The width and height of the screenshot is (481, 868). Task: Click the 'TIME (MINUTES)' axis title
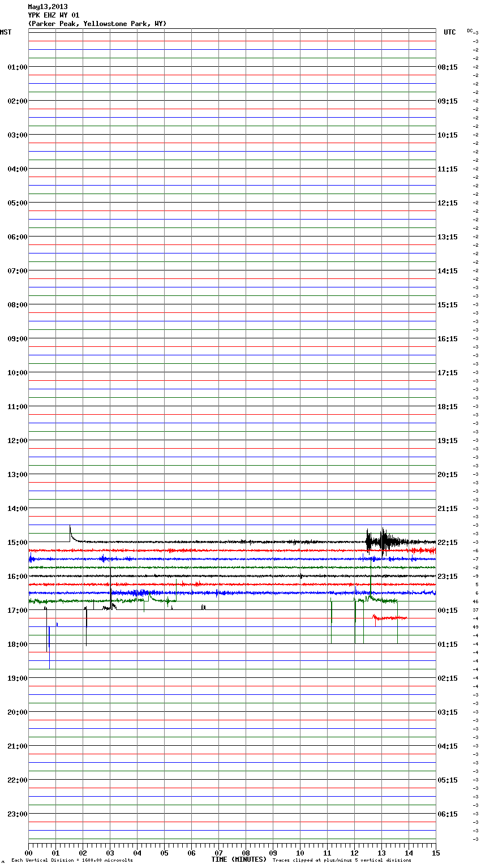coord(239,860)
